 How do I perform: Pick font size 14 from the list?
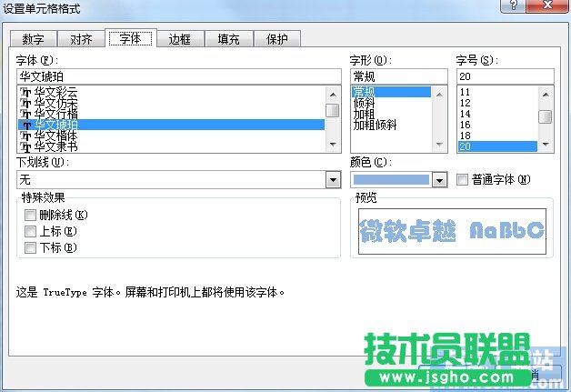point(466,115)
